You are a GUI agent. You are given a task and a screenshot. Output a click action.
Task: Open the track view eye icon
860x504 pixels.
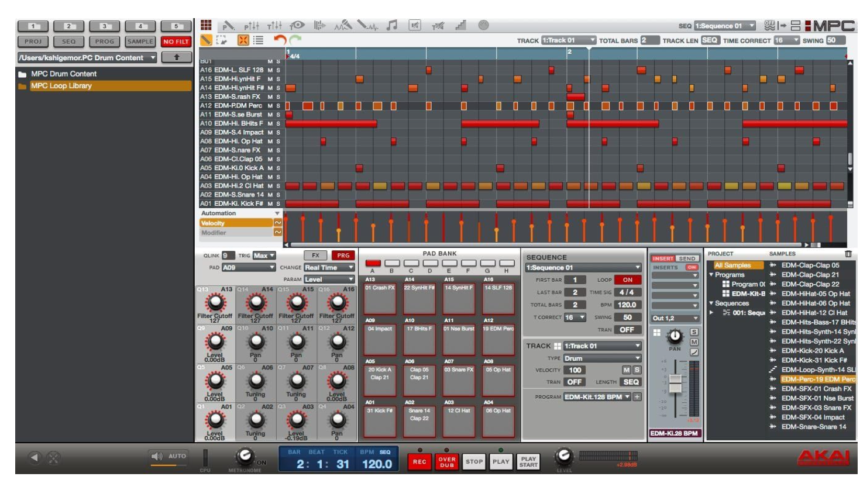(297, 25)
